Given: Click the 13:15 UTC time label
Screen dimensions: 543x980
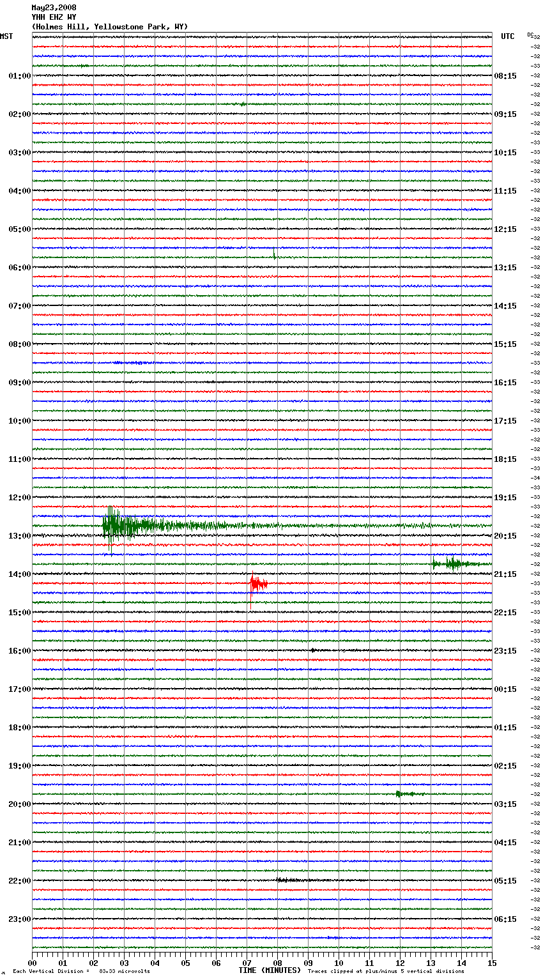Looking at the screenshot, I should tap(505, 268).
